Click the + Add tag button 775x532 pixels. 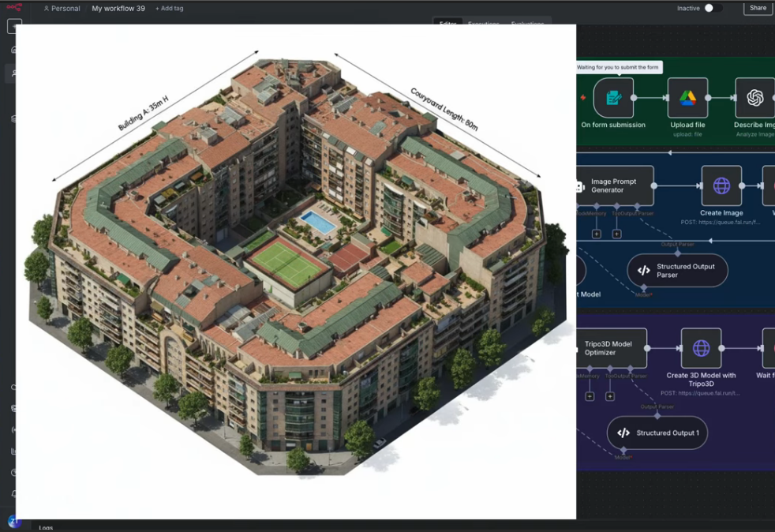coord(169,9)
